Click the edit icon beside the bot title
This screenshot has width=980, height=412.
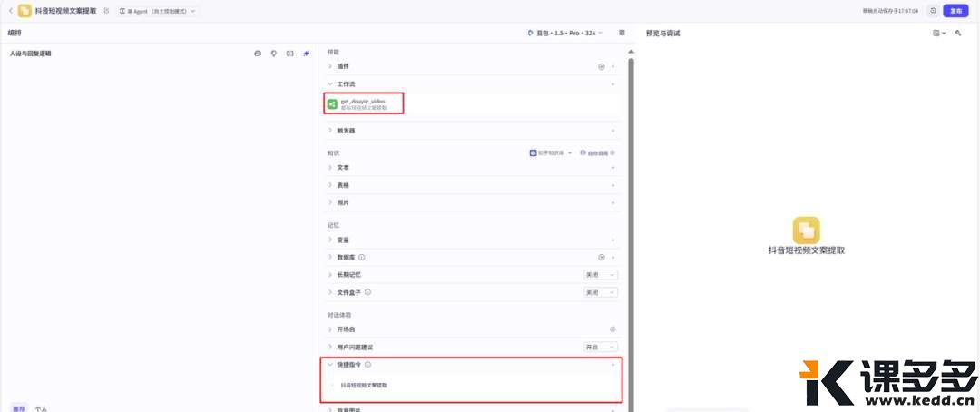[106, 11]
